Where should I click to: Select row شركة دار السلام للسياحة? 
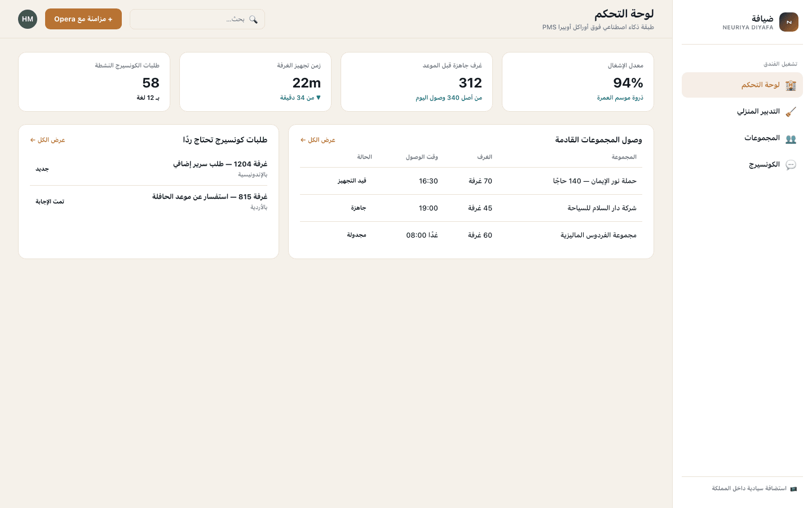471,208
